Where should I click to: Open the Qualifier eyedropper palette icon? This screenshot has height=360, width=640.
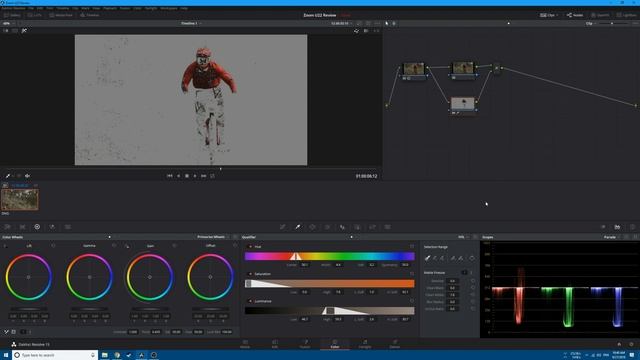(x=298, y=227)
